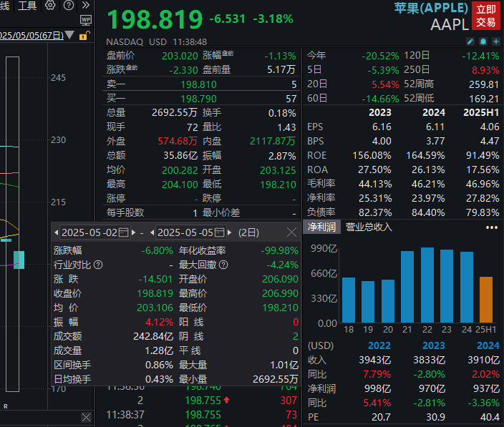Click the tick trade row 11:38:37

[202, 415]
